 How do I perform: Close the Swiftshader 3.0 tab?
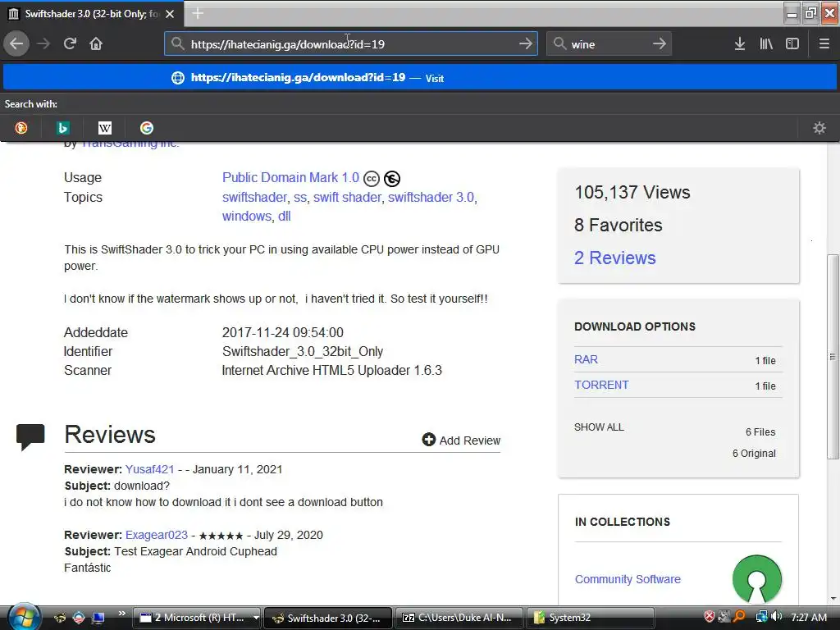(x=170, y=14)
